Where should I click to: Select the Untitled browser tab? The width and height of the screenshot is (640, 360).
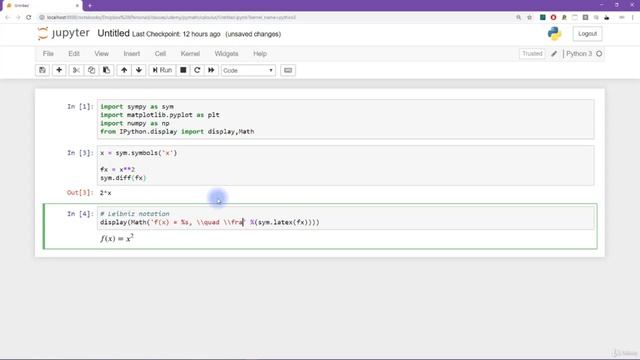tap(41, 6)
